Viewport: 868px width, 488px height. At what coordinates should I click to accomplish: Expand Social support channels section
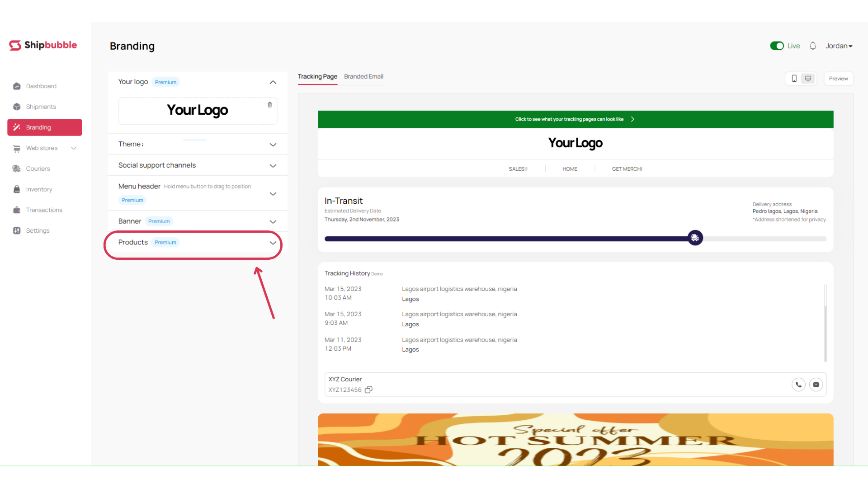273,166
